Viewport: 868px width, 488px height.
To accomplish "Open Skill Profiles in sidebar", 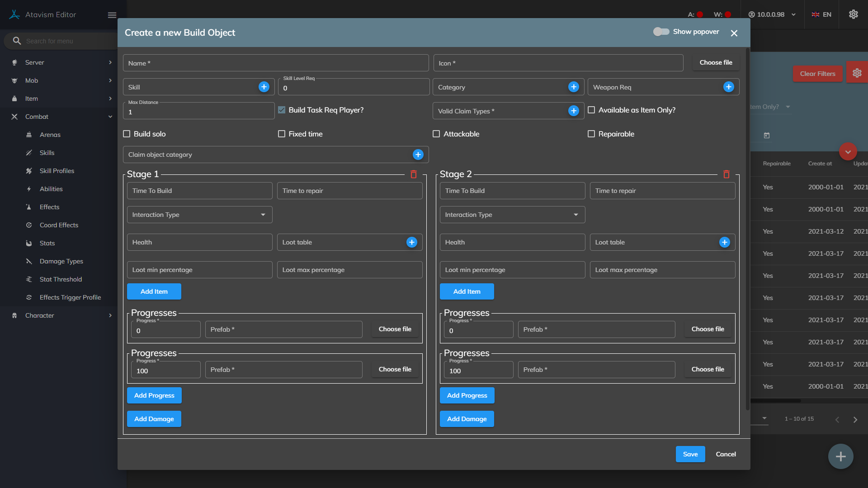I will coord(57,171).
